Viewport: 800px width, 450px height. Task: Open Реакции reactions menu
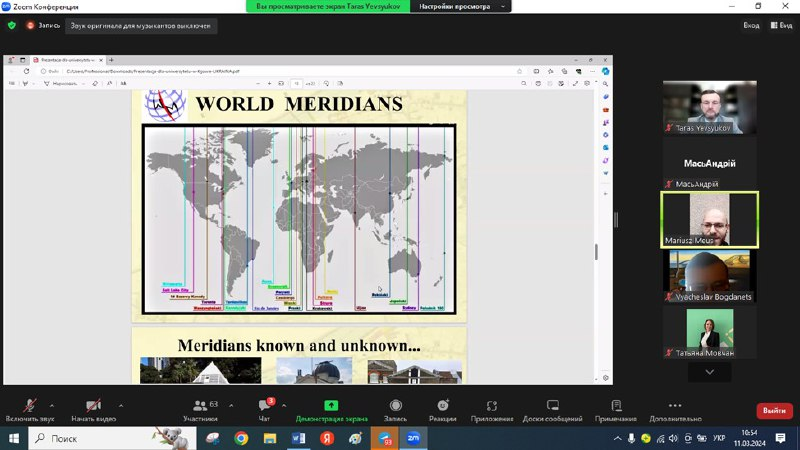pos(442,410)
